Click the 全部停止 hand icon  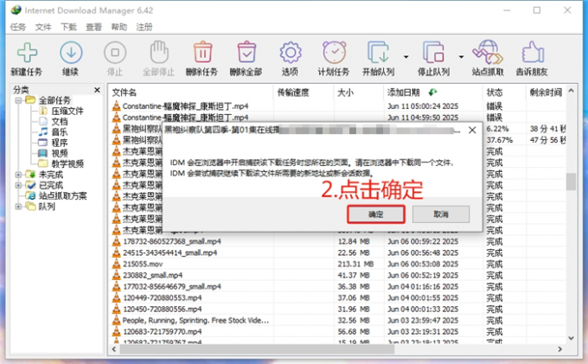[159, 52]
